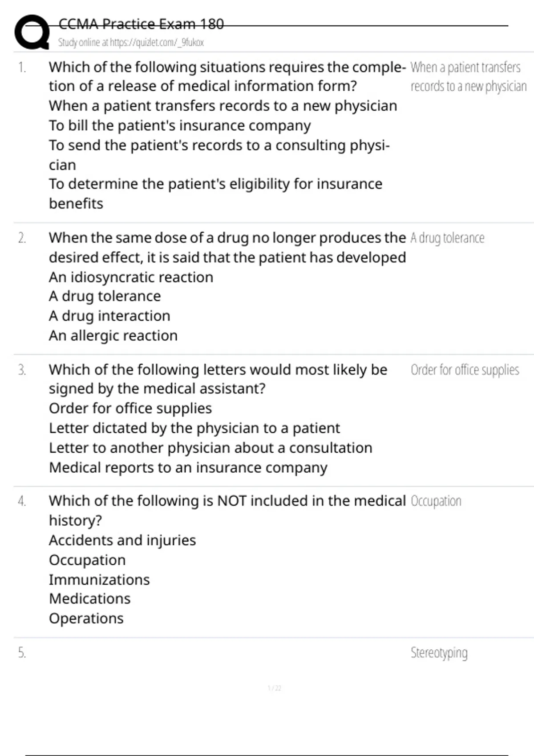
Task: Click the 'Accidents and injuries' option
Action: (122, 540)
